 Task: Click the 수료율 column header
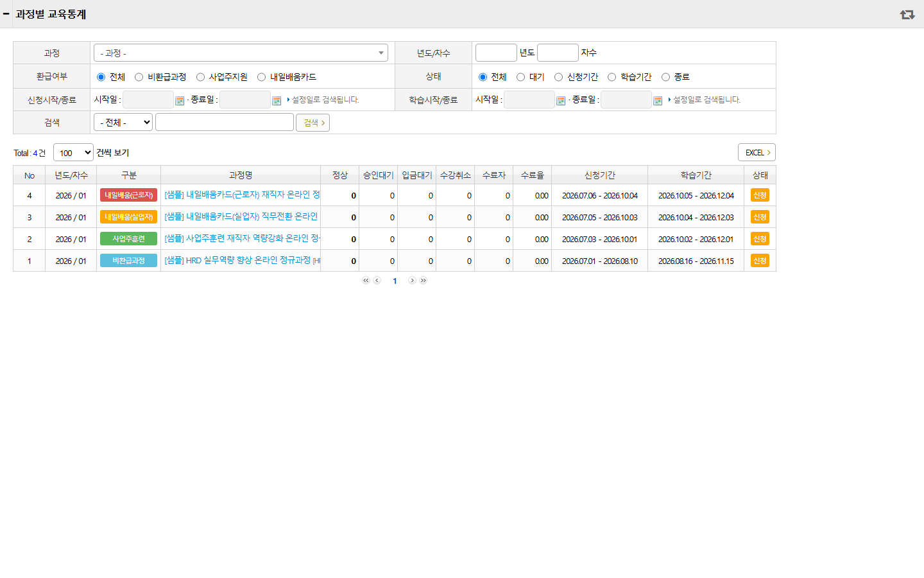533,175
